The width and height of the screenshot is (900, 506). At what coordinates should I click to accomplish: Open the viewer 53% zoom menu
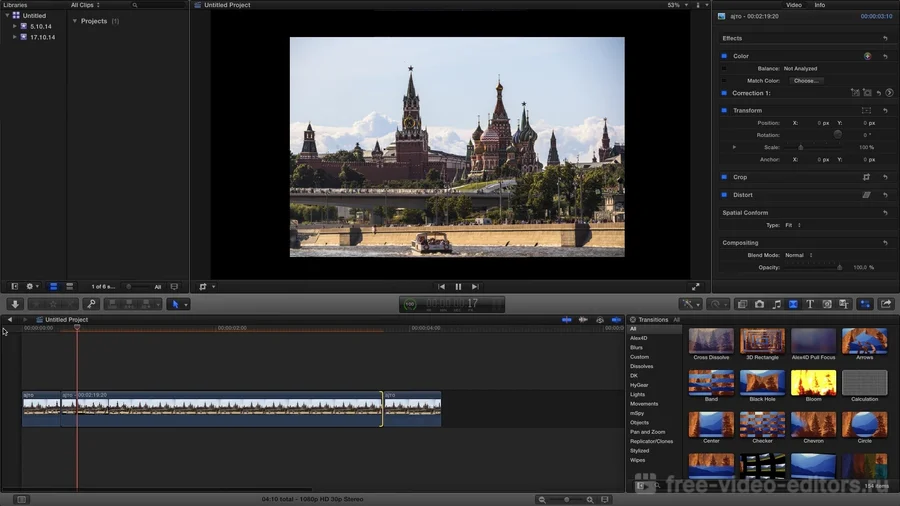tap(677, 5)
